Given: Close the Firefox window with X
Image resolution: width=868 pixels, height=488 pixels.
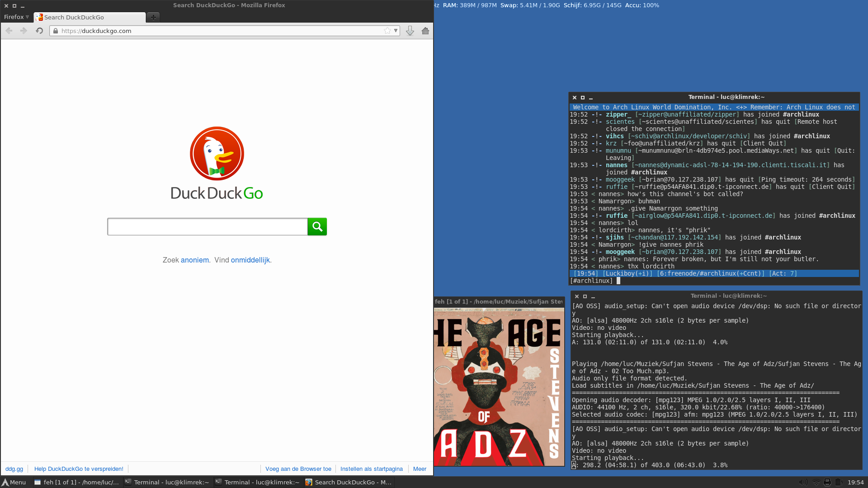Looking at the screenshot, I should pyautogui.click(x=6, y=5).
